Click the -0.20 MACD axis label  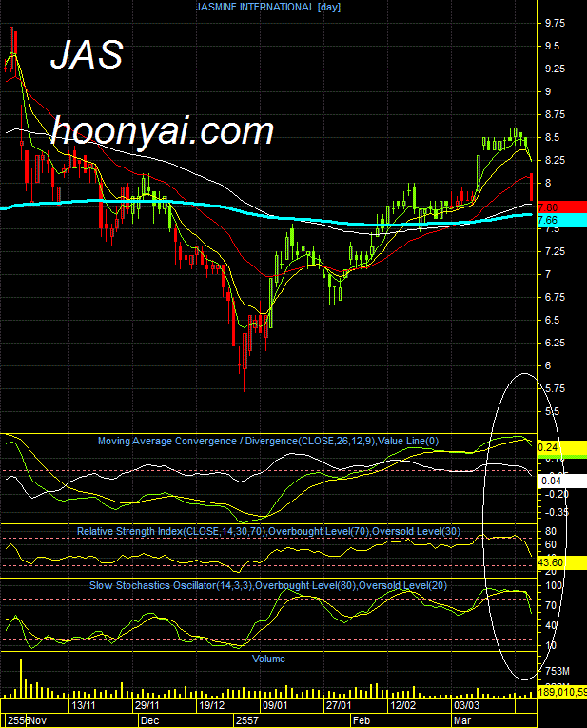click(x=556, y=494)
